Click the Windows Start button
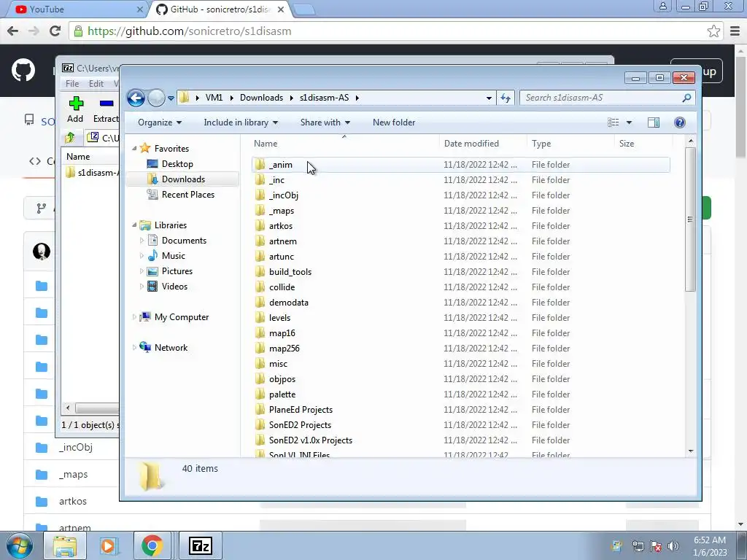This screenshot has height=560, width=747. tap(19, 545)
